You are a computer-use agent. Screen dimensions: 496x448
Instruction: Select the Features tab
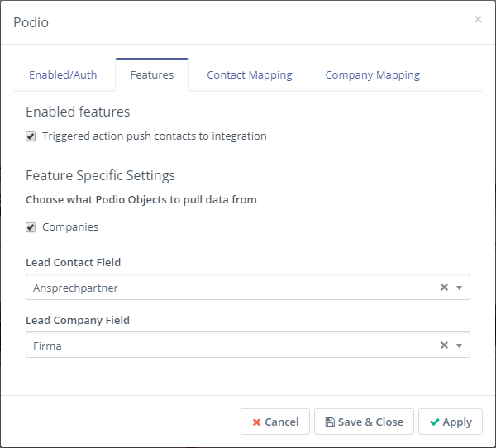point(152,74)
